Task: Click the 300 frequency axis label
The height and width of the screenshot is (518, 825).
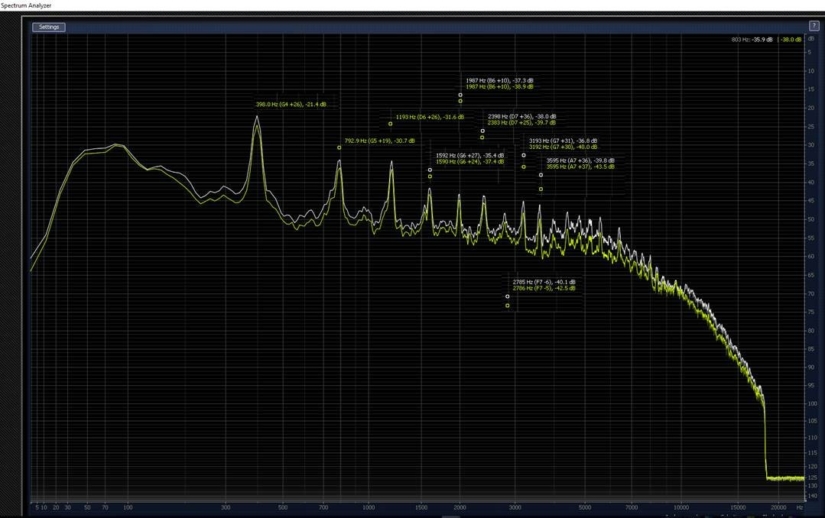Action: (x=226, y=507)
